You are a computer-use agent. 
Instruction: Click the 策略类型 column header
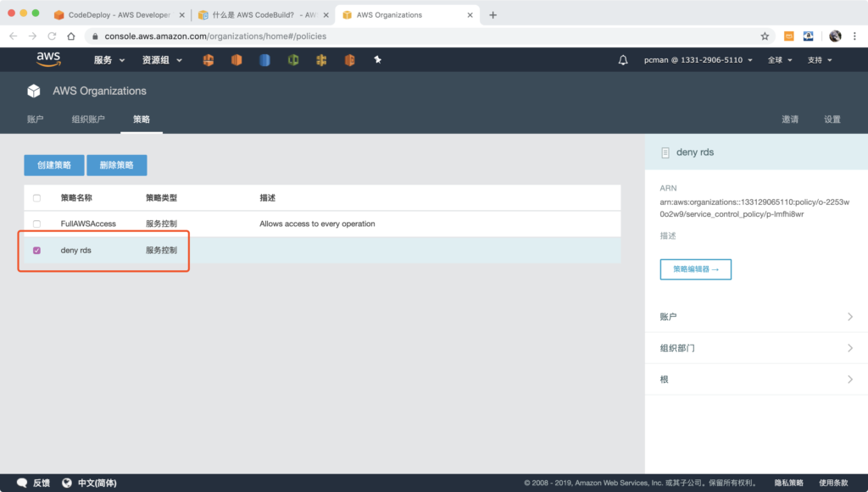(x=161, y=198)
